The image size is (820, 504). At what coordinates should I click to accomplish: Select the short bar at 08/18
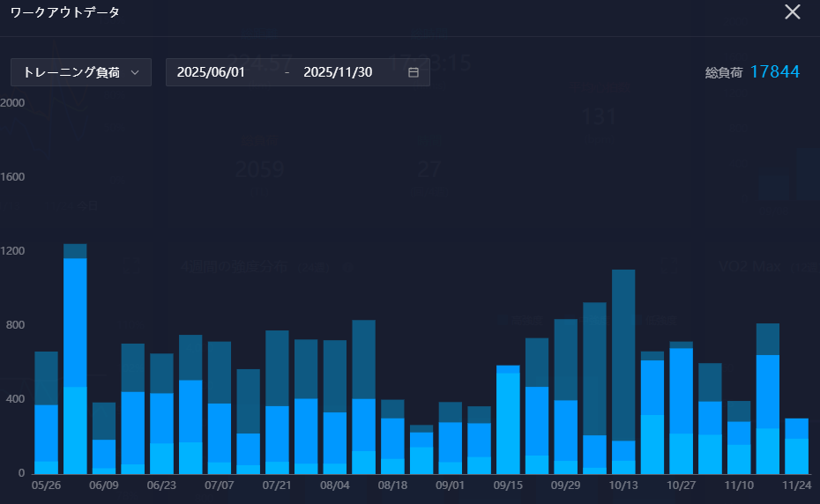click(392, 437)
